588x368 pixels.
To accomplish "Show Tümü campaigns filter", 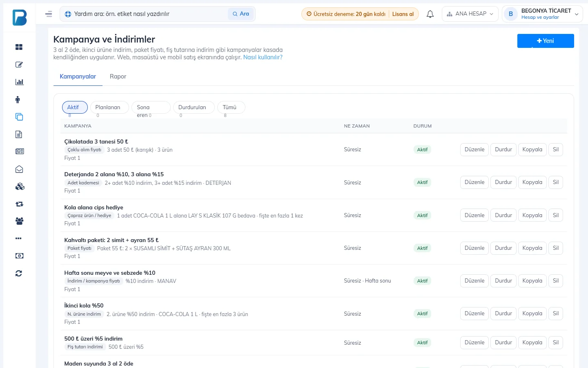I will pyautogui.click(x=231, y=107).
